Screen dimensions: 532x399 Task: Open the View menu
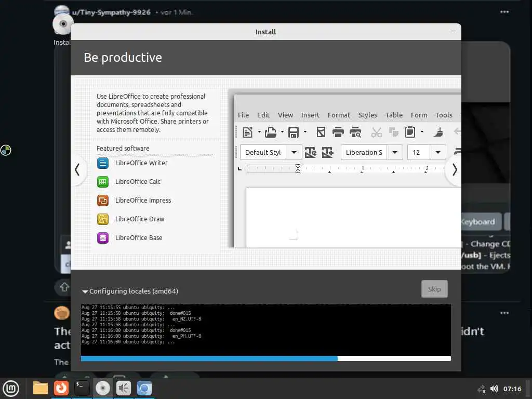(285, 115)
